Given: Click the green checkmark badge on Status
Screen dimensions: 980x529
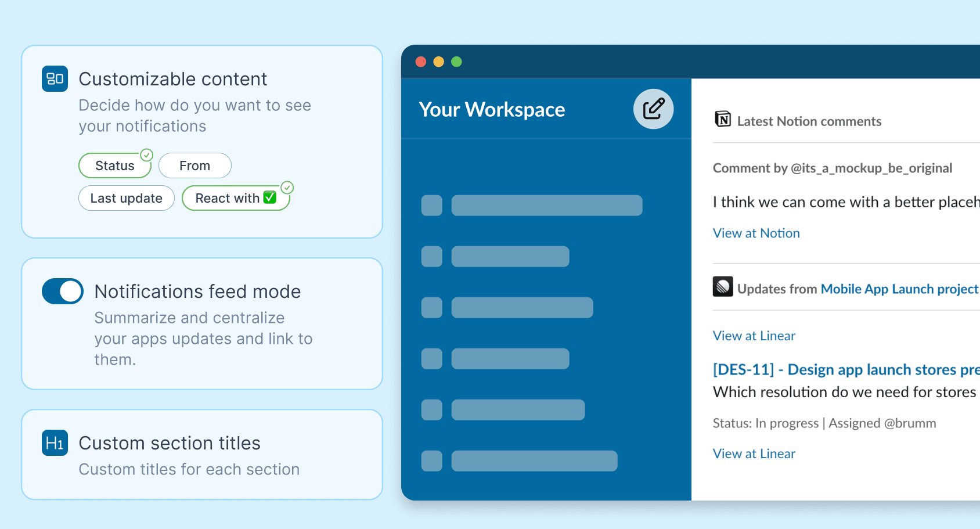Looking at the screenshot, I should (x=147, y=155).
